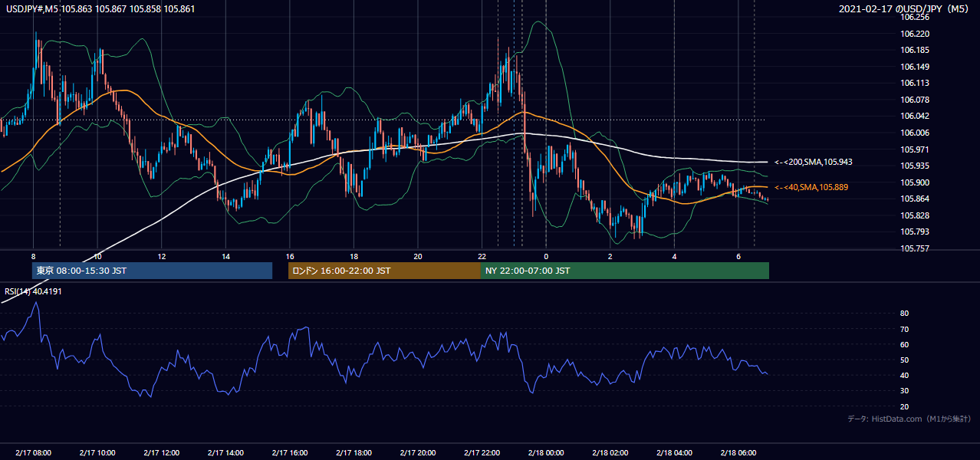The width and height of the screenshot is (980, 460).
Task: Click the RSI 50 level label
Action: [904, 360]
